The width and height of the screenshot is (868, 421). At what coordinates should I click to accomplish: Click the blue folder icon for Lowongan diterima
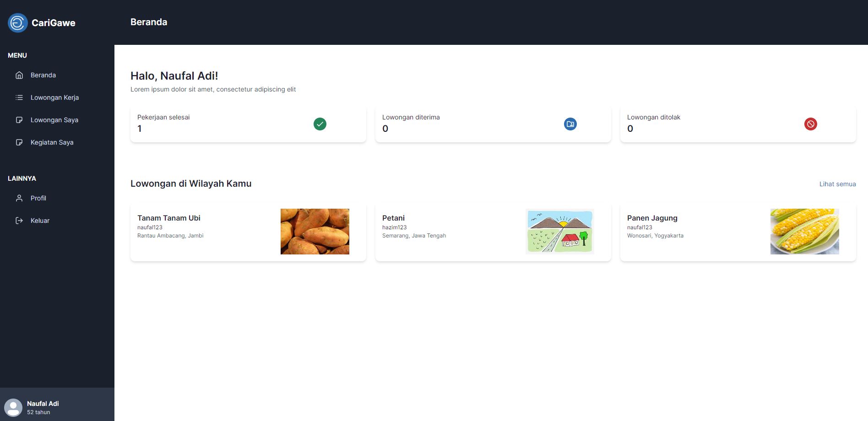tap(570, 124)
